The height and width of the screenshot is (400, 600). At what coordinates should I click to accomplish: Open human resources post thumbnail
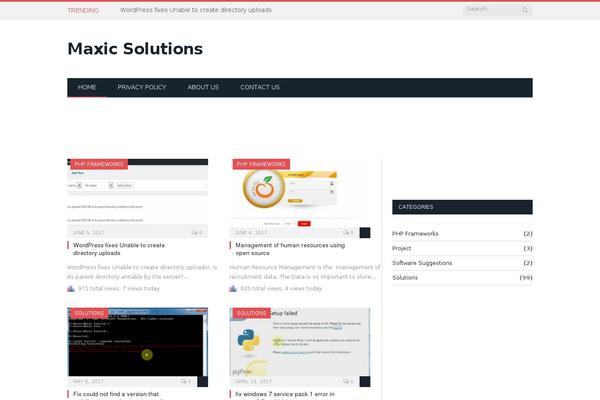click(300, 193)
